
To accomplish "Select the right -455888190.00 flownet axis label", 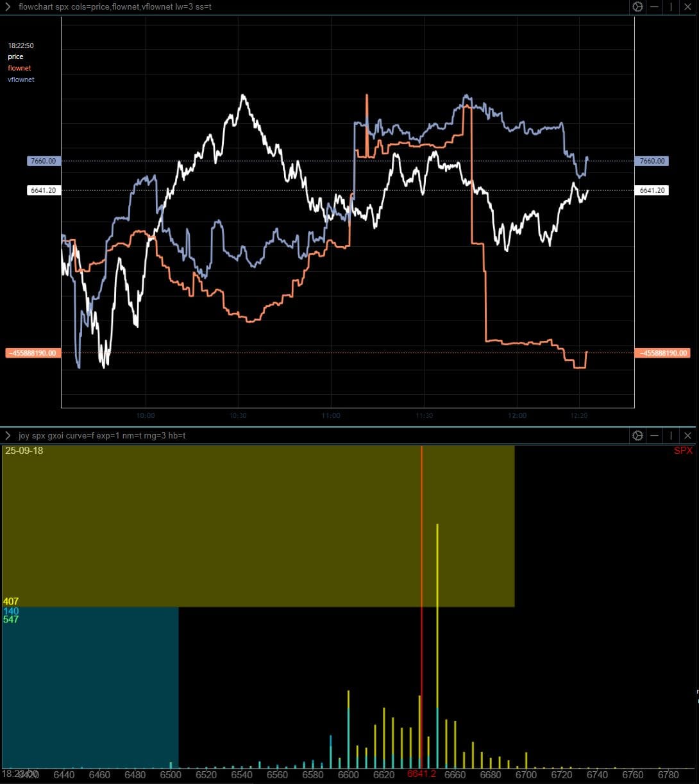I will [x=662, y=353].
